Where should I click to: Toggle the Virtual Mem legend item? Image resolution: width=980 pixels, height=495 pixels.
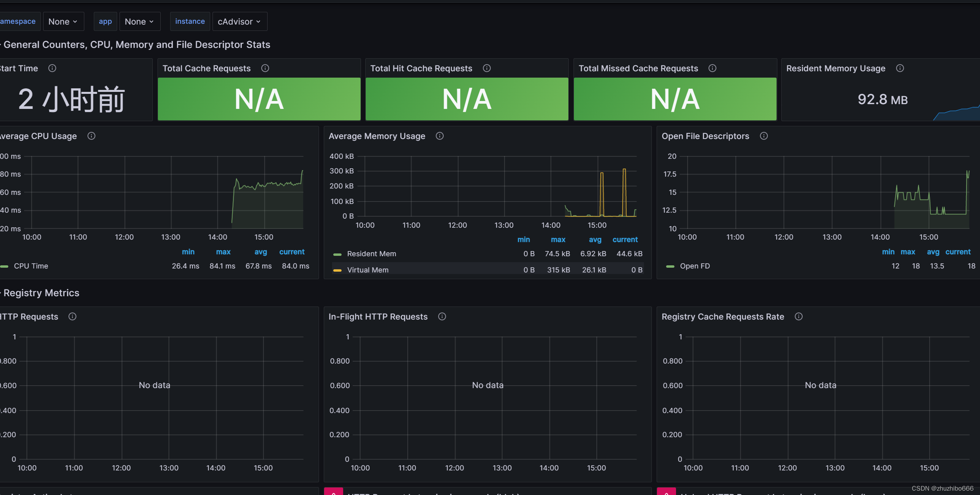coord(368,269)
